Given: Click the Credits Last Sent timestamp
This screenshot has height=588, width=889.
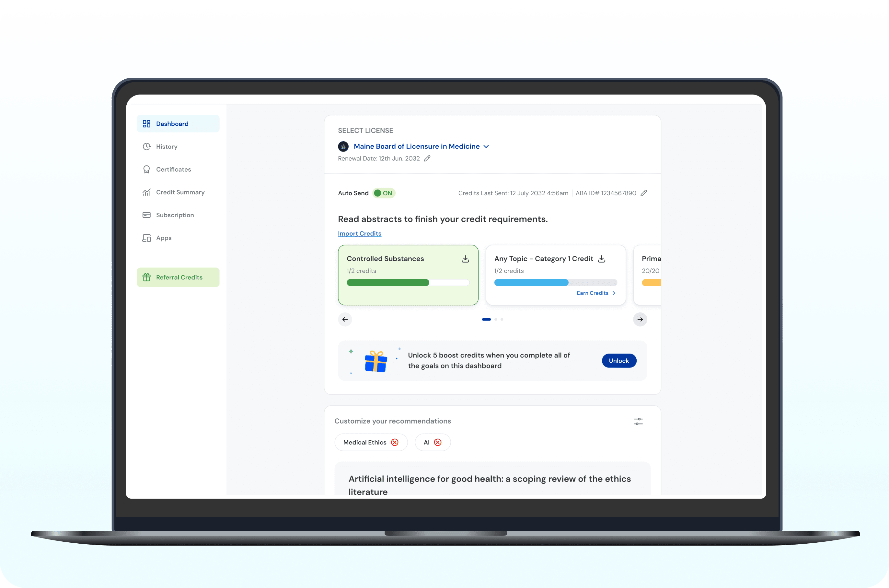Looking at the screenshot, I should (x=513, y=193).
